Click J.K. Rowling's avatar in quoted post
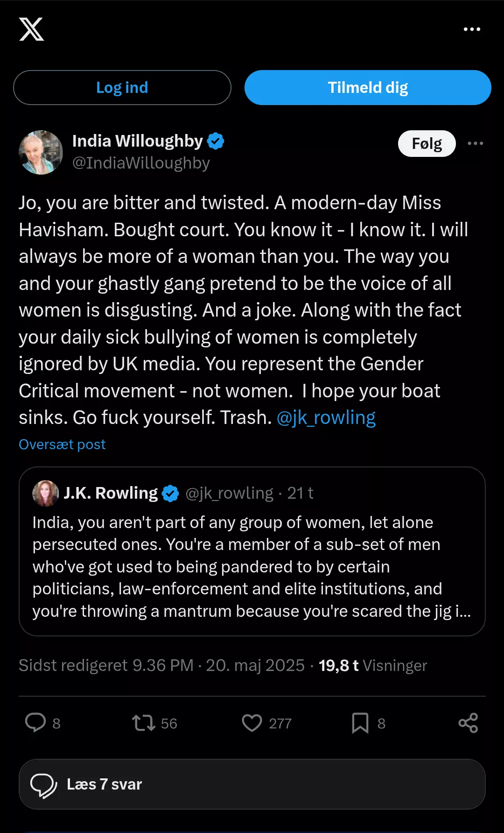The image size is (504, 833). coord(45,493)
